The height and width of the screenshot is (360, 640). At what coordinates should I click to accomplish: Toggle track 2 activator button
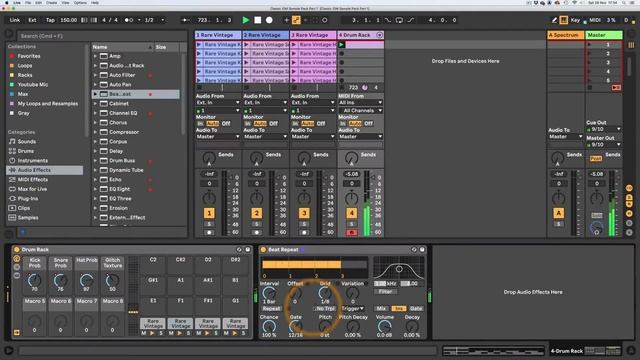[x=256, y=213]
